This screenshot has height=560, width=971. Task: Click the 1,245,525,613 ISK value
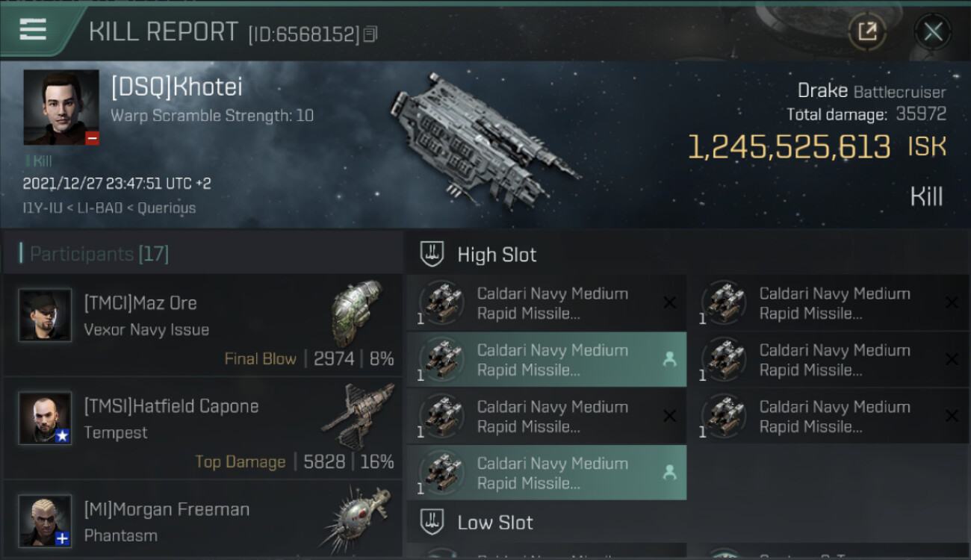pos(789,148)
